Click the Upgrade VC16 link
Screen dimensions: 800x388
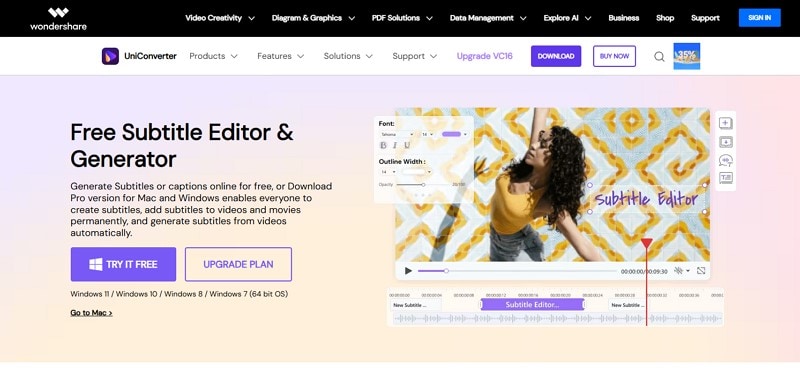485,56
